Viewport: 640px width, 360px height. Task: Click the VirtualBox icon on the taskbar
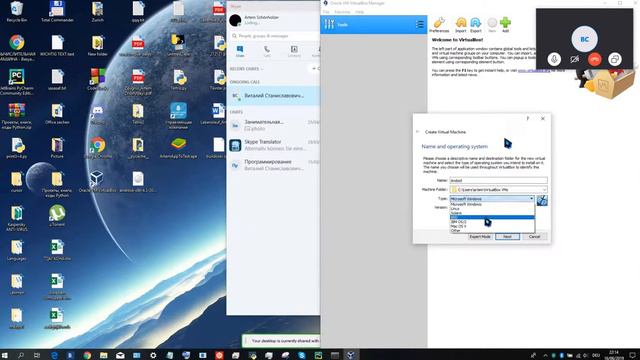tap(350, 355)
